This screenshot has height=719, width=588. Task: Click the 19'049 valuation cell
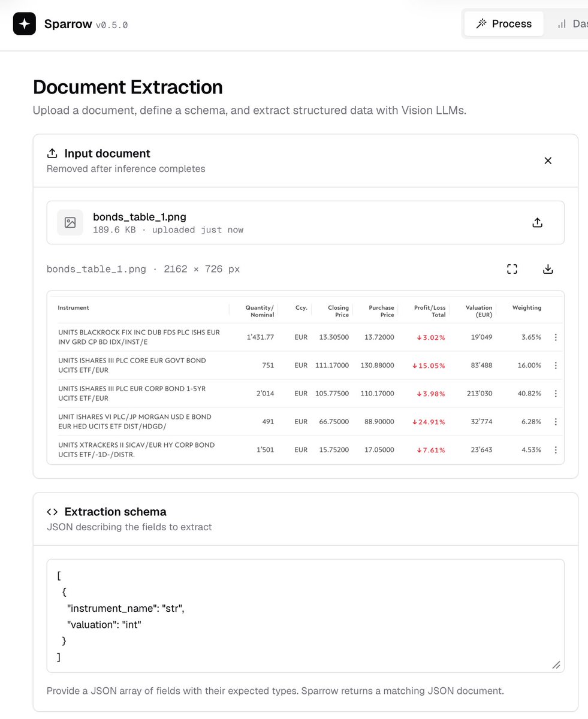tap(481, 337)
